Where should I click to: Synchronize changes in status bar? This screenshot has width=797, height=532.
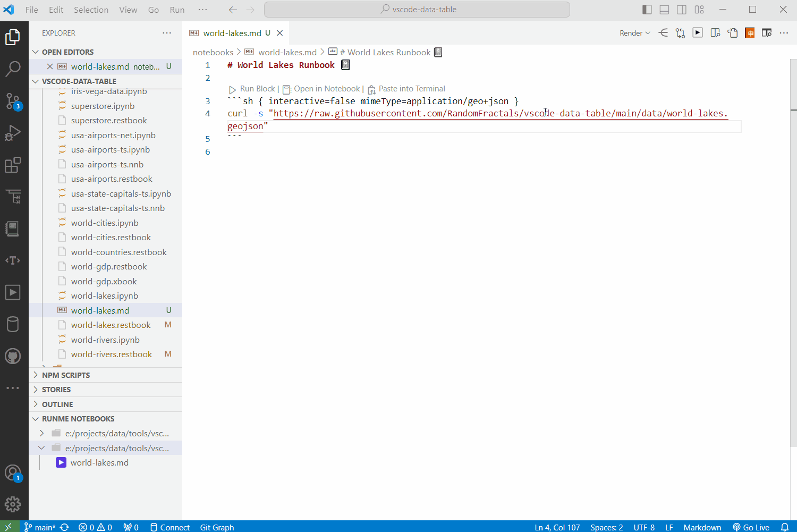point(65,527)
